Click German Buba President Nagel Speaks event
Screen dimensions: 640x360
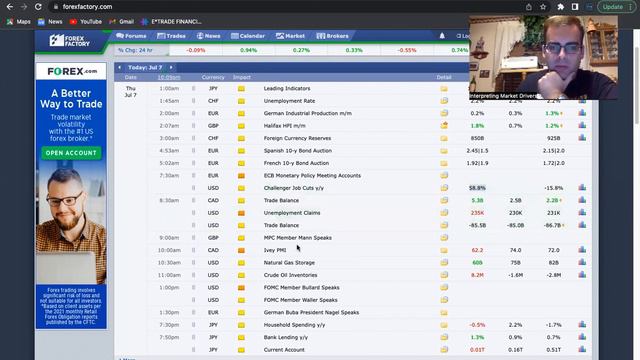click(x=311, y=312)
